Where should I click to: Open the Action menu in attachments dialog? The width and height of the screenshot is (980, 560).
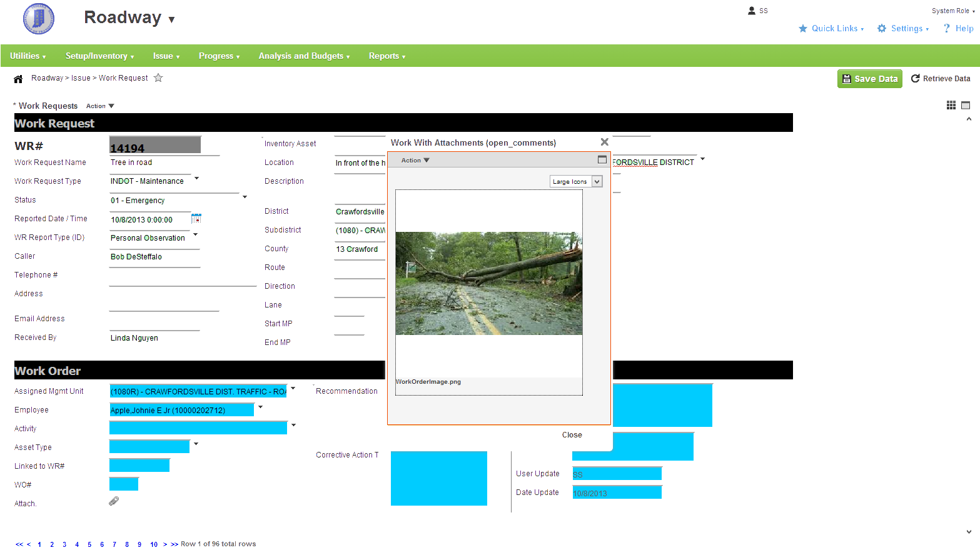414,160
